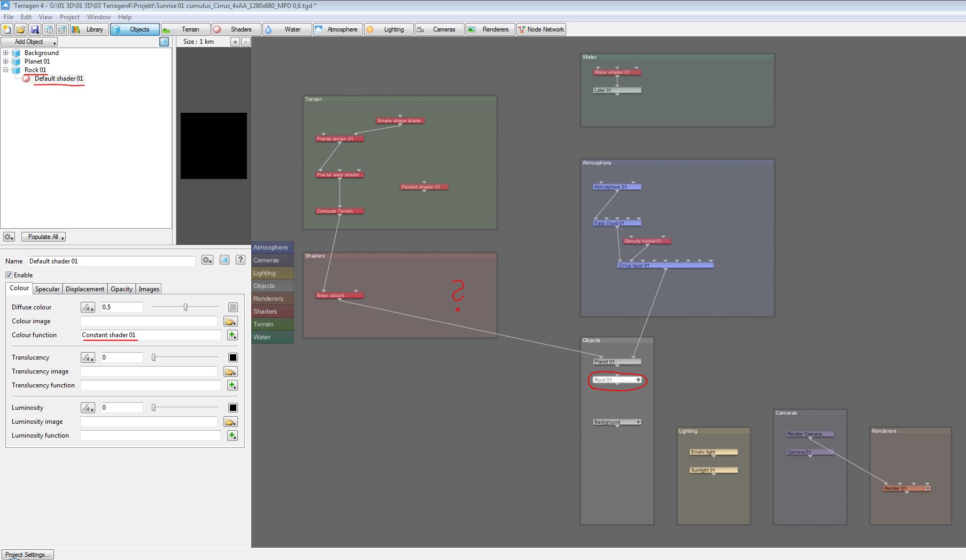Open the Help menu

pyautogui.click(x=125, y=17)
